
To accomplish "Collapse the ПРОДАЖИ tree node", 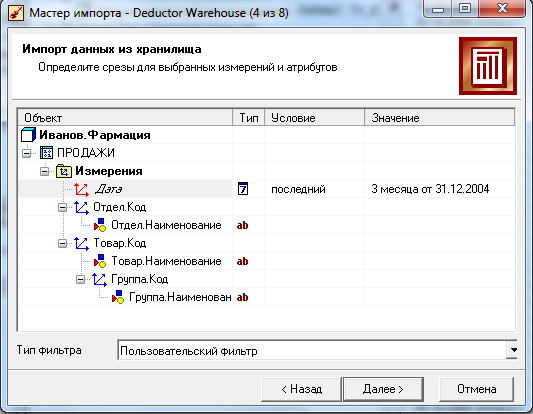I will coord(27,153).
